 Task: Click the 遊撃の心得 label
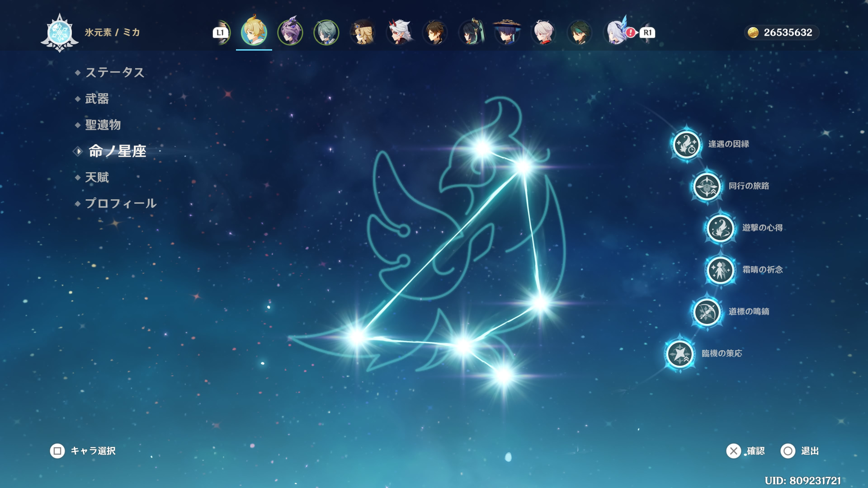pyautogui.click(x=762, y=228)
